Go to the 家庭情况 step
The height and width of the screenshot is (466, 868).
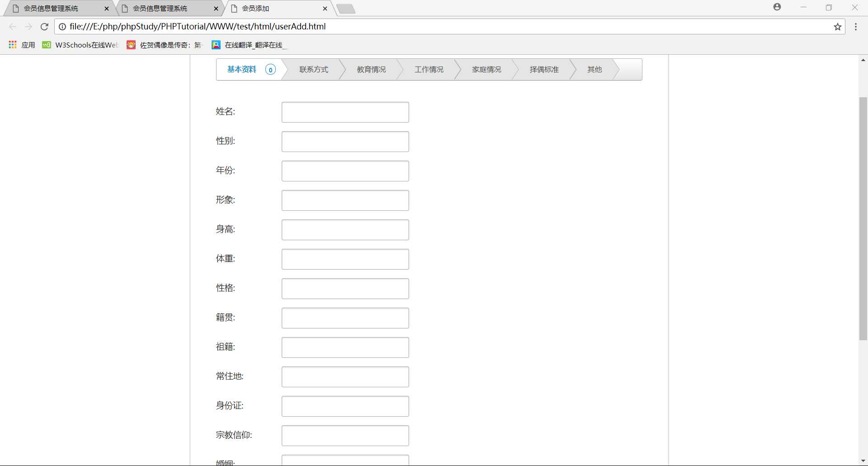click(x=486, y=69)
